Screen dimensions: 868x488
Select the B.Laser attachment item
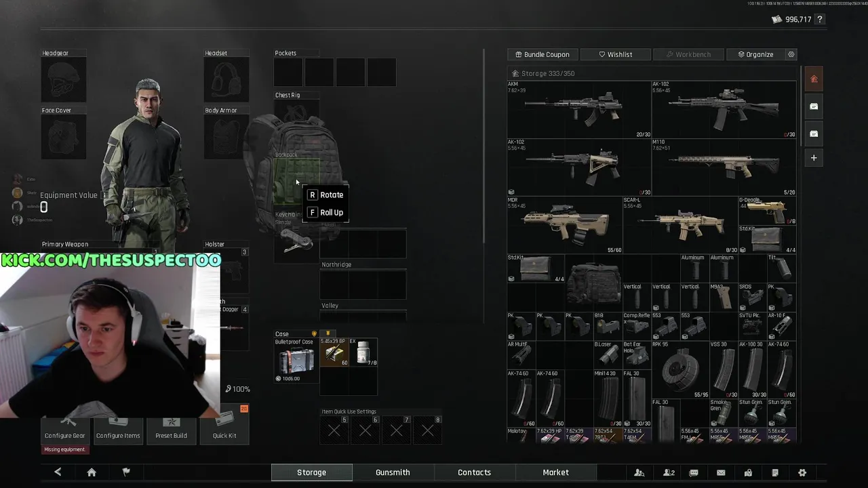click(x=608, y=354)
